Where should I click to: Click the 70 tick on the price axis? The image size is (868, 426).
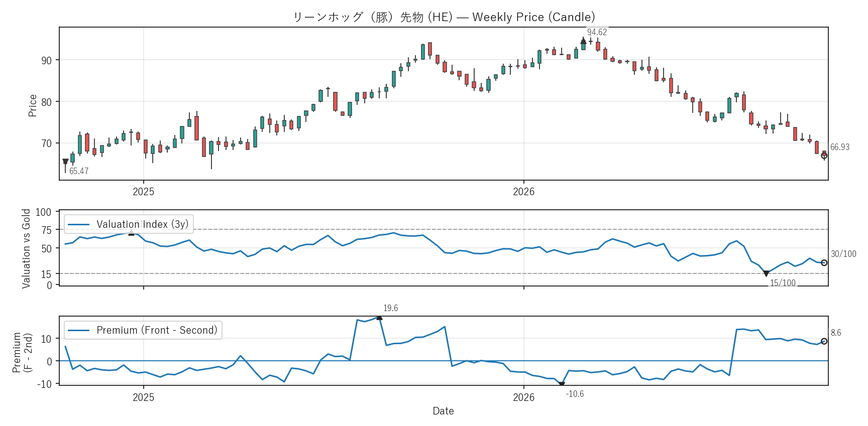click(x=46, y=144)
